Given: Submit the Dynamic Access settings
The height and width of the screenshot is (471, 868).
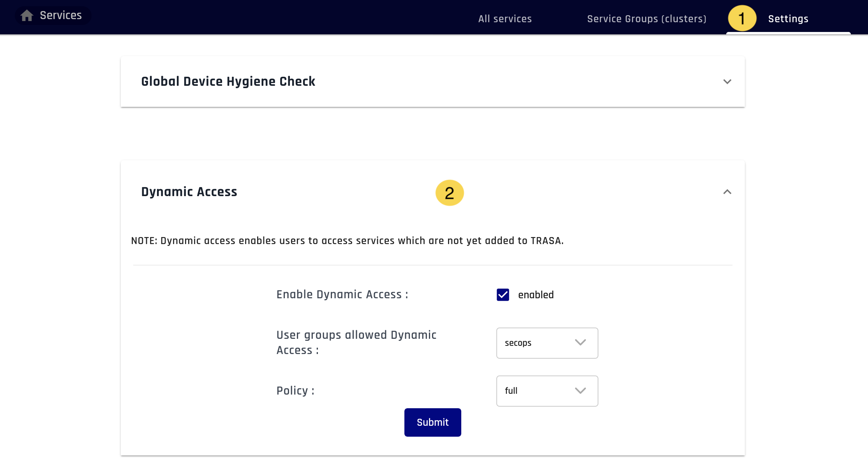Looking at the screenshot, I should (432, 422).
